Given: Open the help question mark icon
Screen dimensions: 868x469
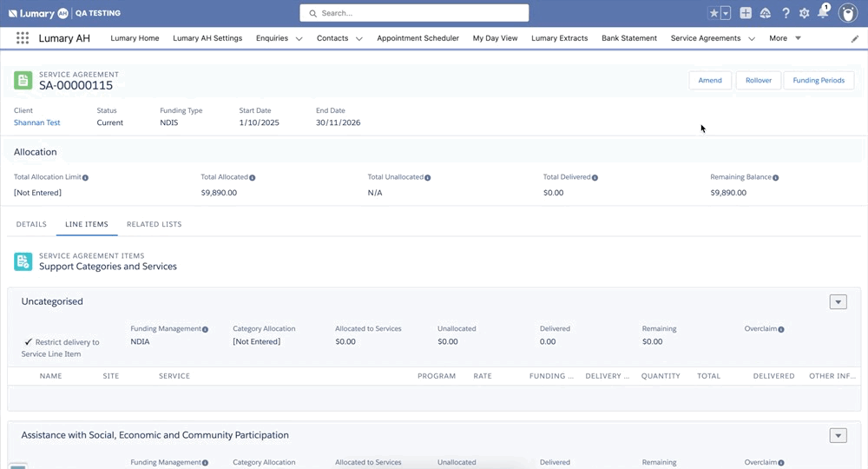Looking at the screenshot, I should pyautogui.click(x=786, y=13).
